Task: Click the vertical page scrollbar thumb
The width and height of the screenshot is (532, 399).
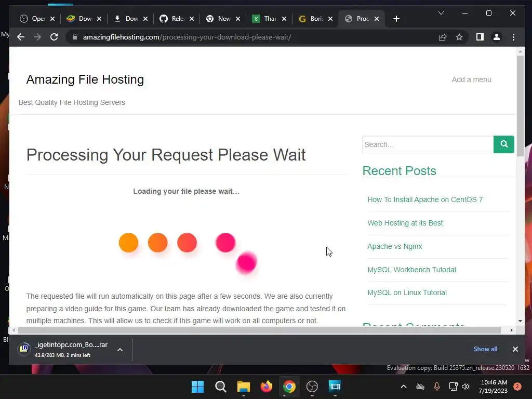Action: point(520,105)
